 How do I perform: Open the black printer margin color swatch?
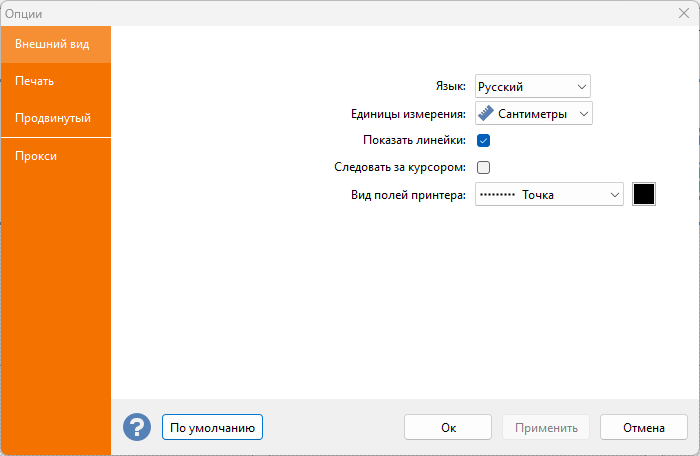coord(644,194)
